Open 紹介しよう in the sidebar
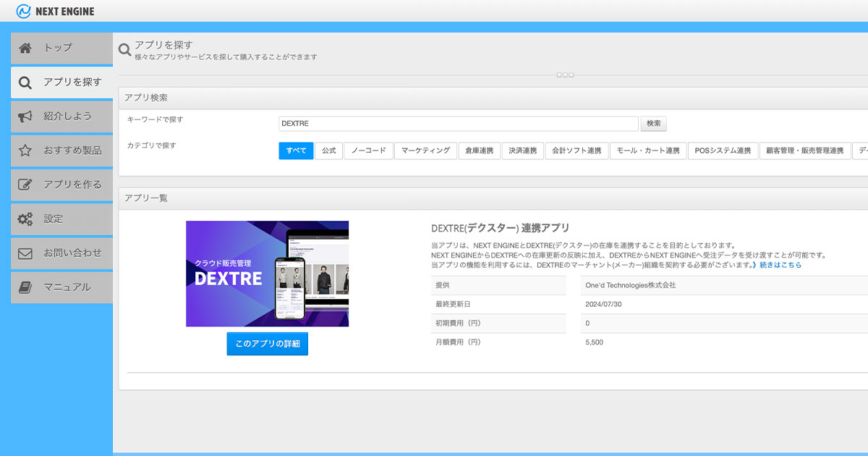868x456 pixels. coord(61,117)
